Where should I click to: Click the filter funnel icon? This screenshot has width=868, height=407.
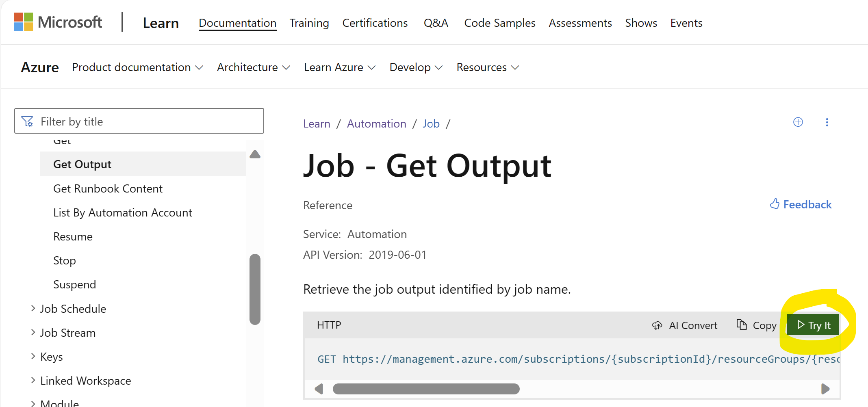pos(27,121)
